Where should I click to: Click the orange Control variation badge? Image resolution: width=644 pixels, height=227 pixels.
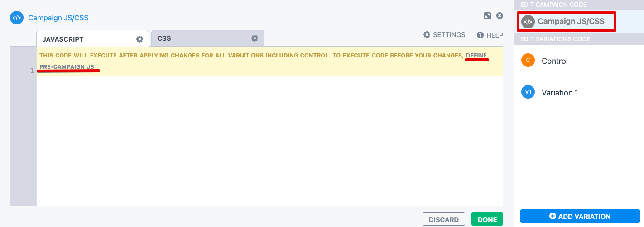[x=528, y=61]
